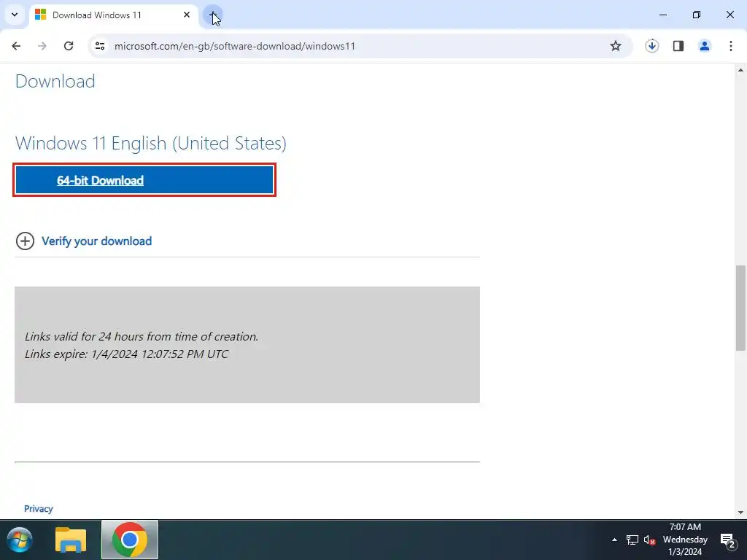Viewport: 747px width, 560px height.
Task: Click the Download section heading
Action: (55, 81)
